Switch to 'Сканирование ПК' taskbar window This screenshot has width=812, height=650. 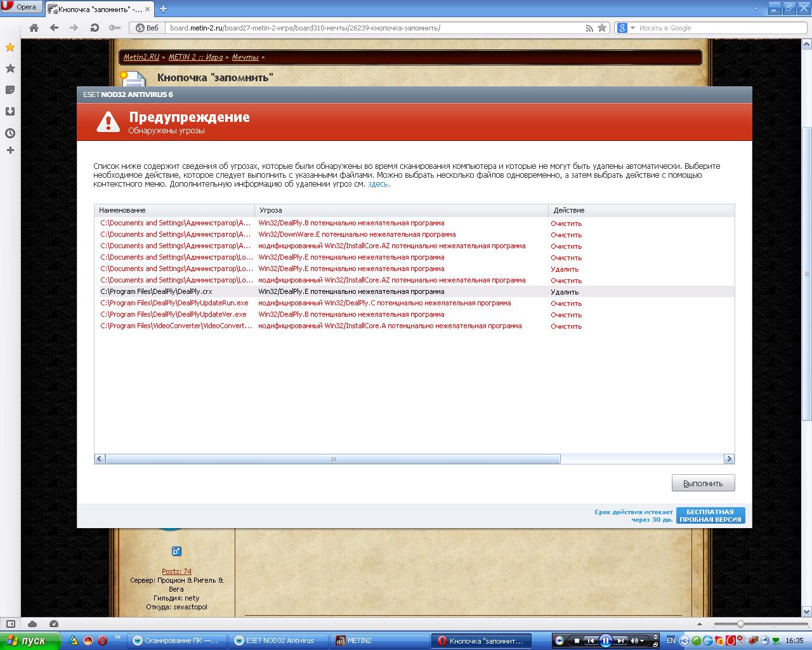(x=176, y=640)
